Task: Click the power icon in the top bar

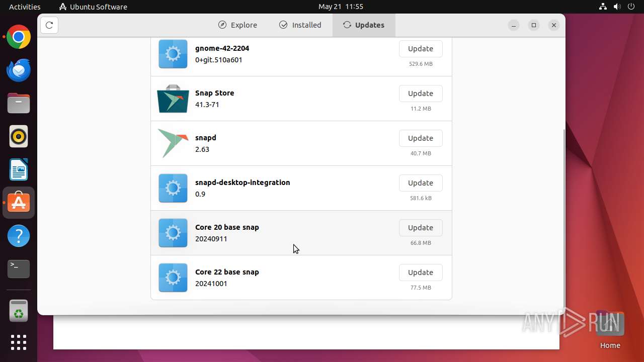Action: pyautogui.click(x=631, y=7)
